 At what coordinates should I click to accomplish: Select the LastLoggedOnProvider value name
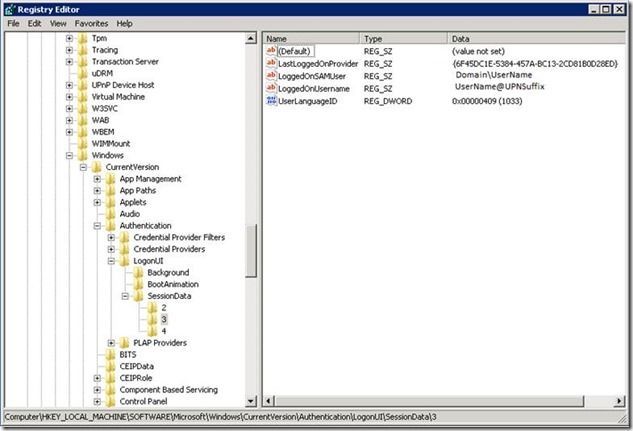tap(318, 64)
